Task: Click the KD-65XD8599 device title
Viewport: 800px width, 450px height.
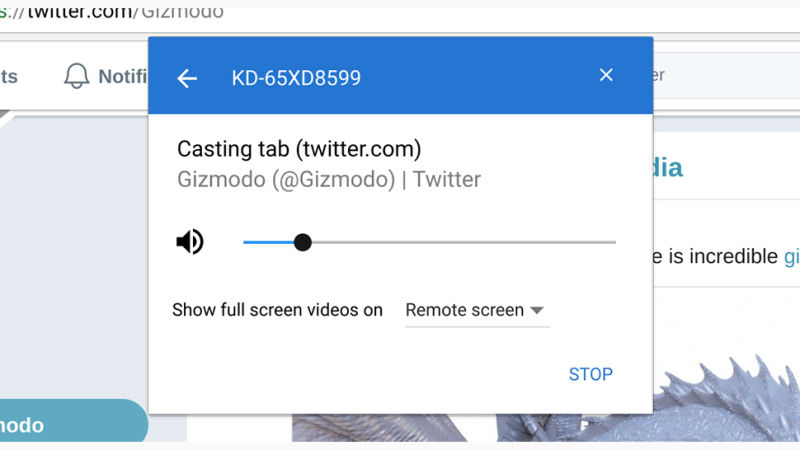Action: [296, 78]
